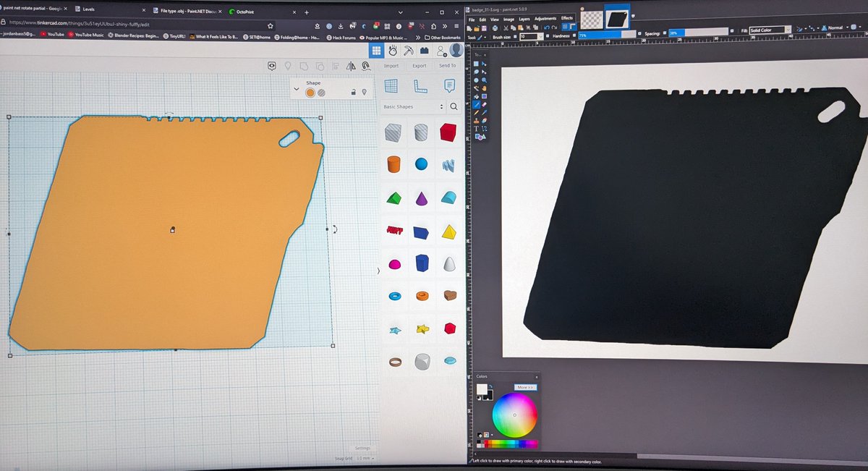Toggle the paint.net rulers button
The height and width of the screenshot is (471, 868).
point(571,27)
